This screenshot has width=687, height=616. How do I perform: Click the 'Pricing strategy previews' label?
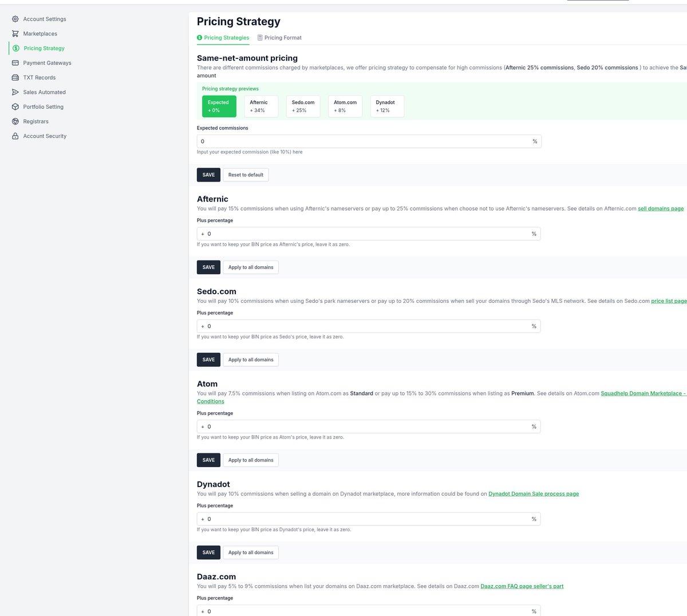(230, 89)
